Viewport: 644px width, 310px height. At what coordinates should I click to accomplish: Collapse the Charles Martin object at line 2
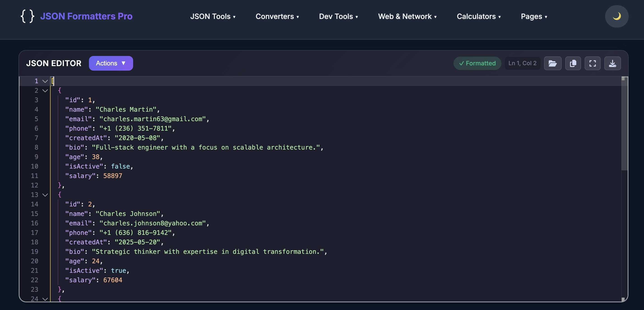pos(45,90)
